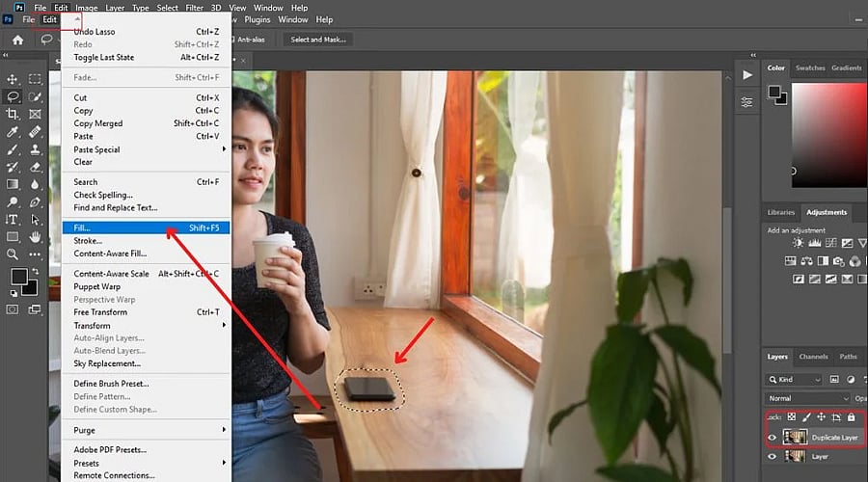This screenshot has width=868, height=482.
Task: Select the Gradient tool
Action: (x=13, y=184)
